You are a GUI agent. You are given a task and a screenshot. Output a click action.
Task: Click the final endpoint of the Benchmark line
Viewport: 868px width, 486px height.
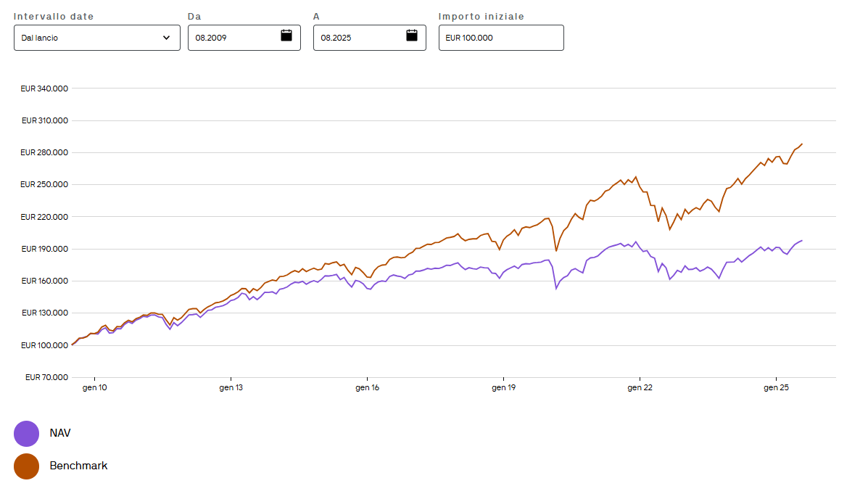coord(802,144)
